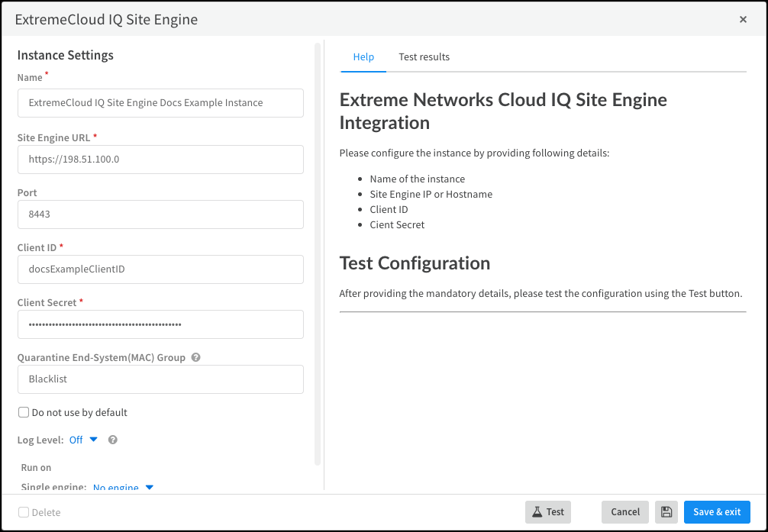Click the floppy disk save icon

(x=666, y=512)
